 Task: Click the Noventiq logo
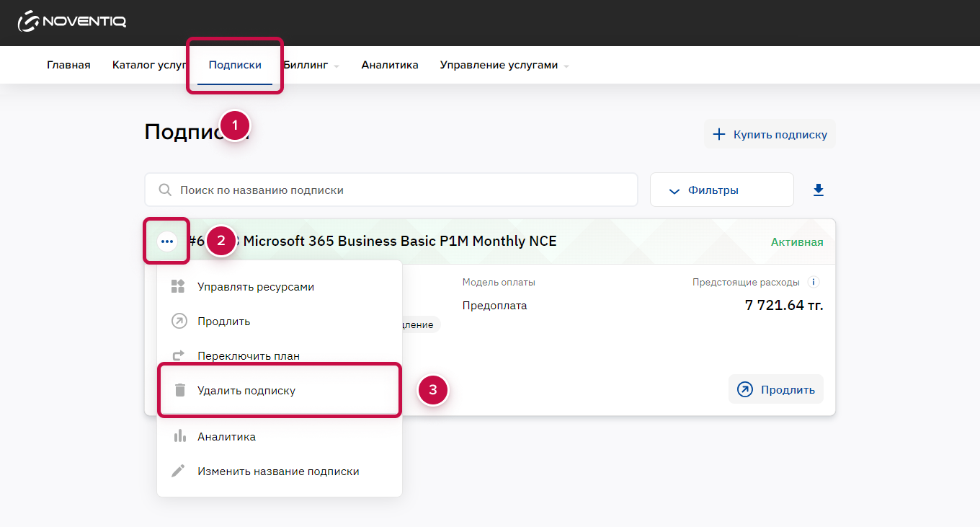coord(72,22)
